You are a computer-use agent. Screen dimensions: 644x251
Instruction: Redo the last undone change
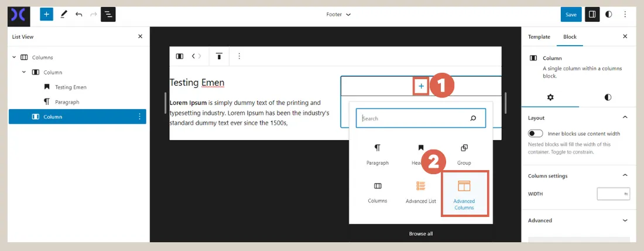pyautogui.click(x=93, y=15)
